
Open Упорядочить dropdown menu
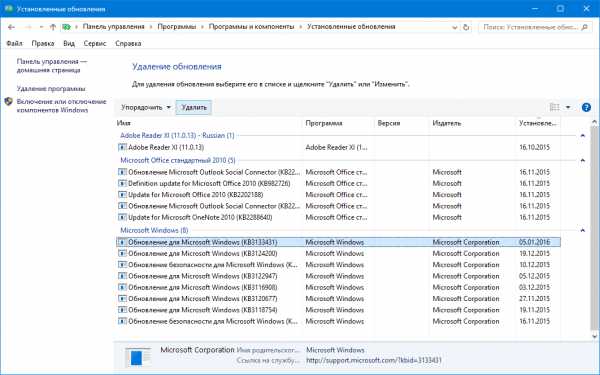pyautogui.click(x=146, y=108)
